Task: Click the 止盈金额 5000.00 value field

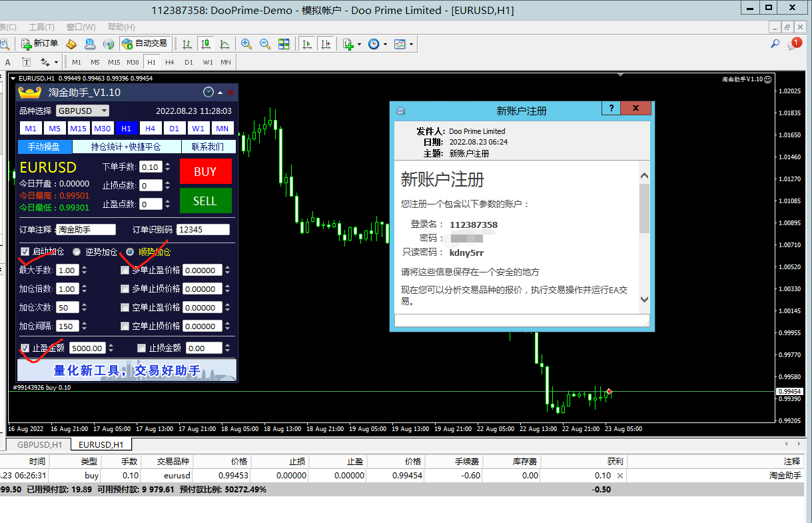Action: click(x=87, y=348)
